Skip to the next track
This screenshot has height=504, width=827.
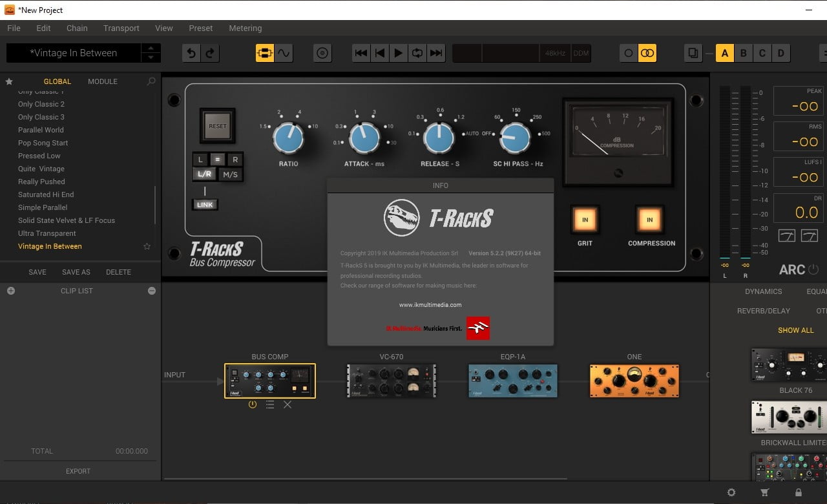tap(436, 53)
